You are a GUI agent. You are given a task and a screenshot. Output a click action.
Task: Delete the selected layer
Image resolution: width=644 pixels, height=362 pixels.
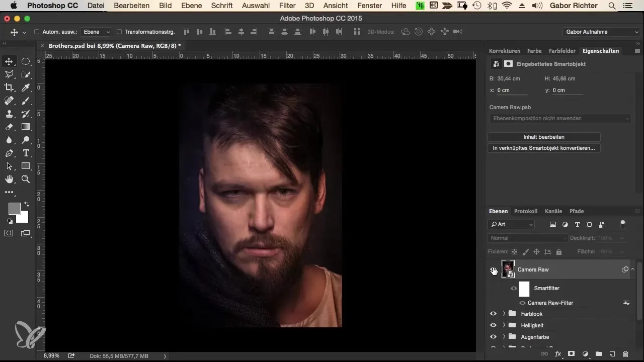coord(625,354)
